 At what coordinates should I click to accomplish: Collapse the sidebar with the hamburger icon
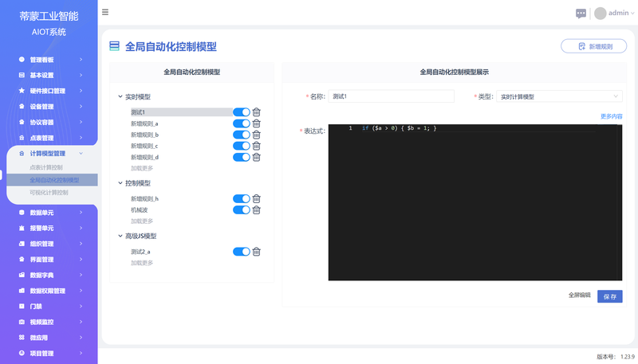105,12
